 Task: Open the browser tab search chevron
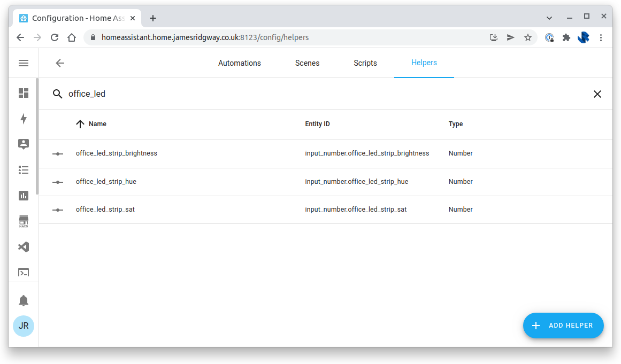coord(549,18)
